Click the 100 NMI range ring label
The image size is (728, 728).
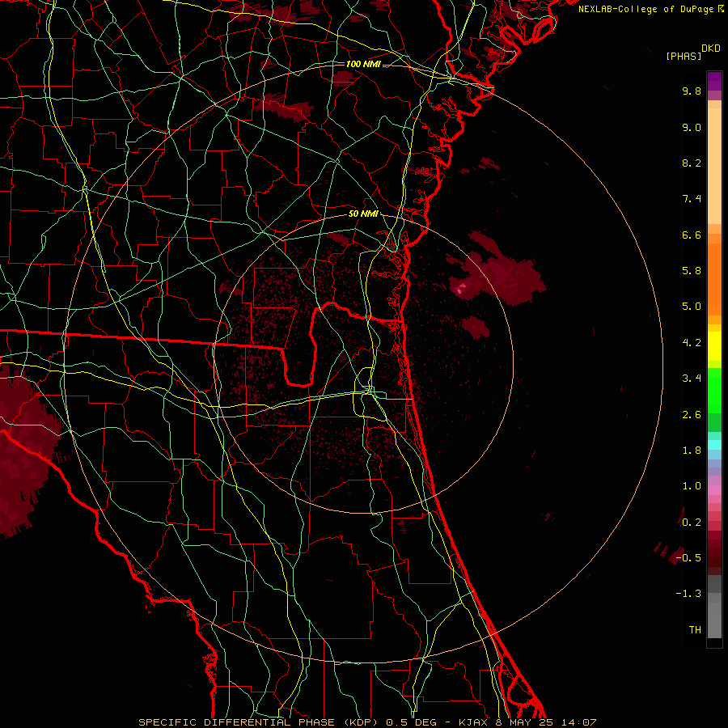(x=363, y=64)
